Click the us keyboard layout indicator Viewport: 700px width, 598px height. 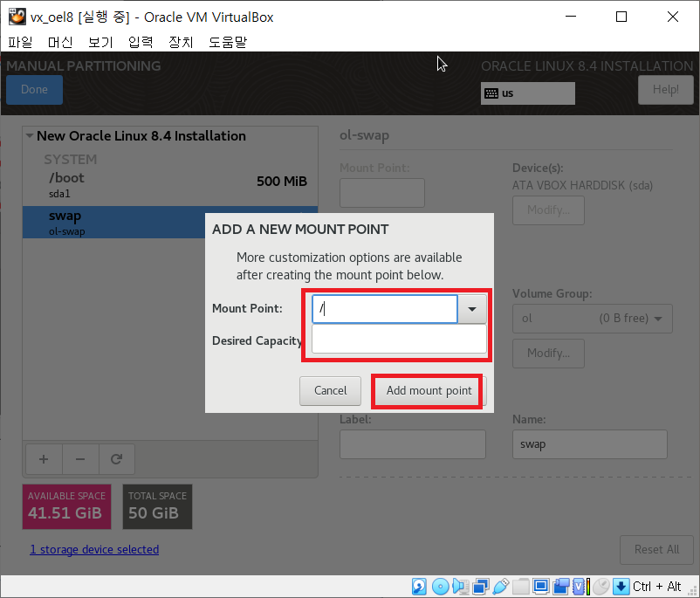pos(528,93)
